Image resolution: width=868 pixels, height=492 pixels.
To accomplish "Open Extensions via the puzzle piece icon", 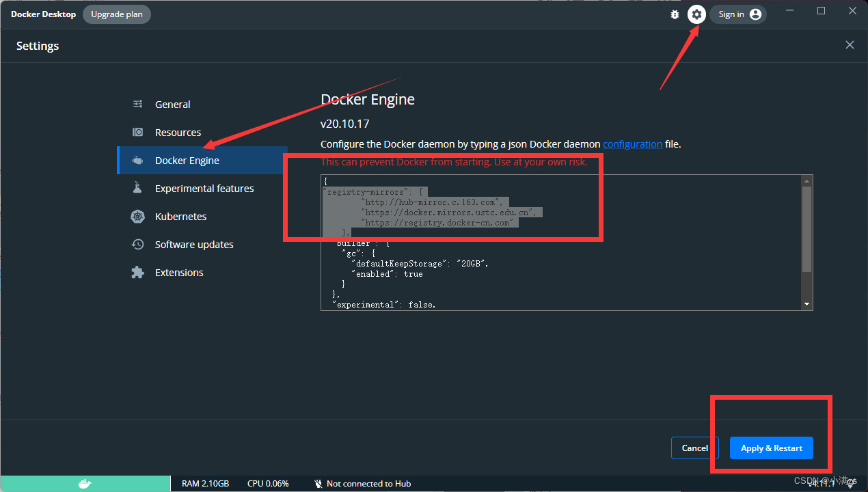I will click(x=137, y=272).
